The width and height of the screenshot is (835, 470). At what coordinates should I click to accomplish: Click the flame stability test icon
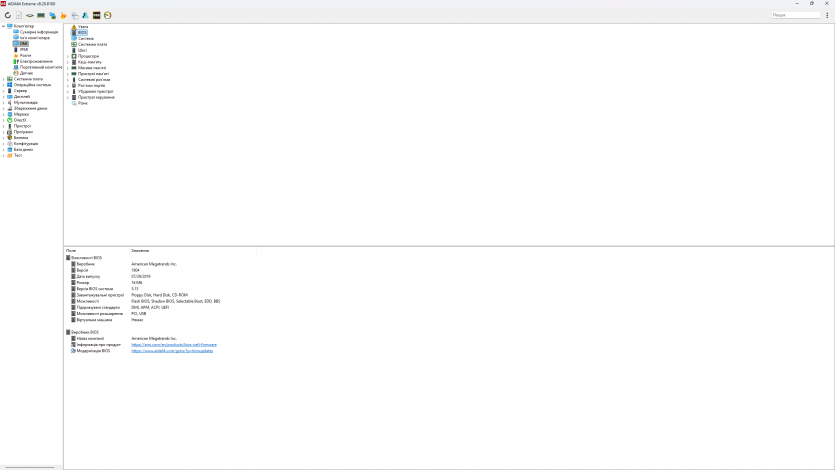coord(64,15)
